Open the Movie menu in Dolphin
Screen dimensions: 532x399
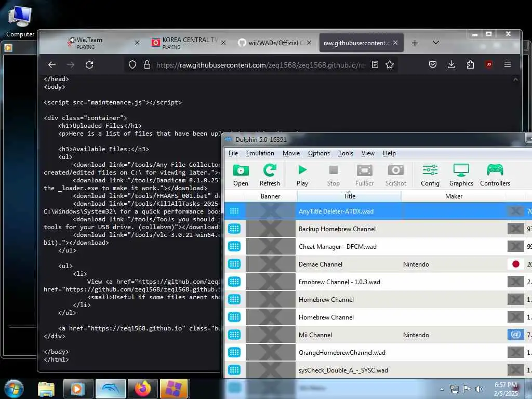coord(291,153)
